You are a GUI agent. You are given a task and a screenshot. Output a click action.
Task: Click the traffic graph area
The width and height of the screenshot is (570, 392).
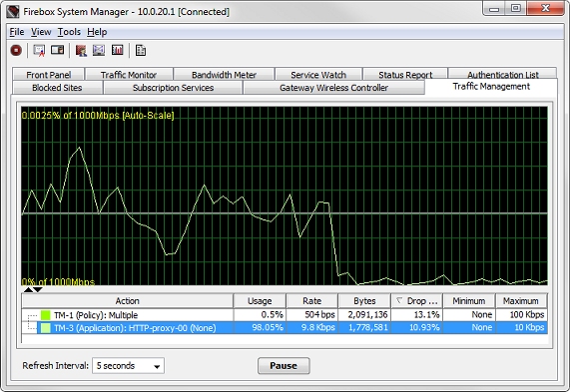pyautogui.click(x=285, y=196)
